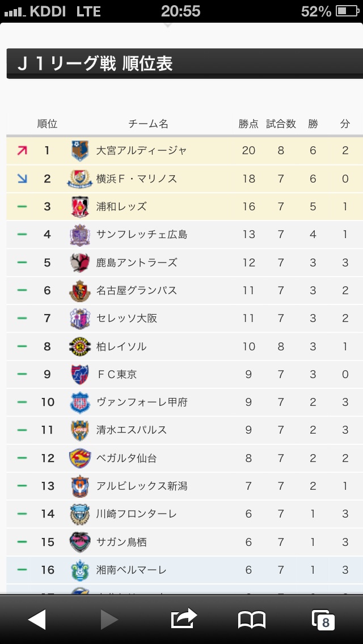This screenshot has height=644, width=363.
Task: Open the セレッソ大阪 team name
Action: click(126, 318)
